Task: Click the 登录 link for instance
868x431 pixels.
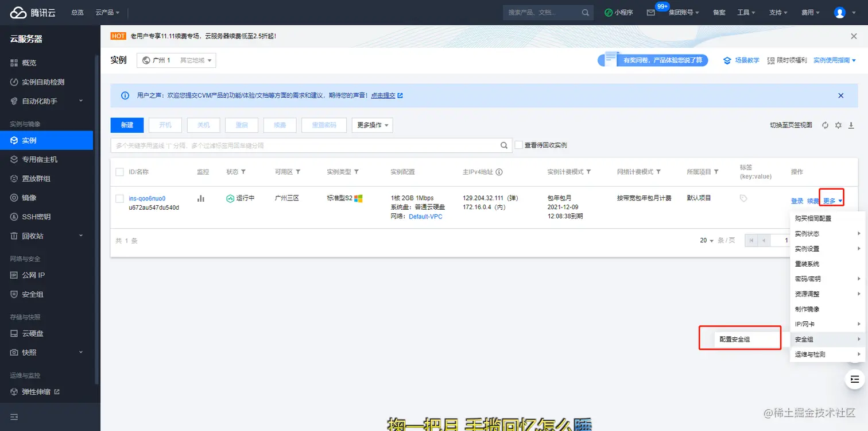Action: (x=797, y=201)
